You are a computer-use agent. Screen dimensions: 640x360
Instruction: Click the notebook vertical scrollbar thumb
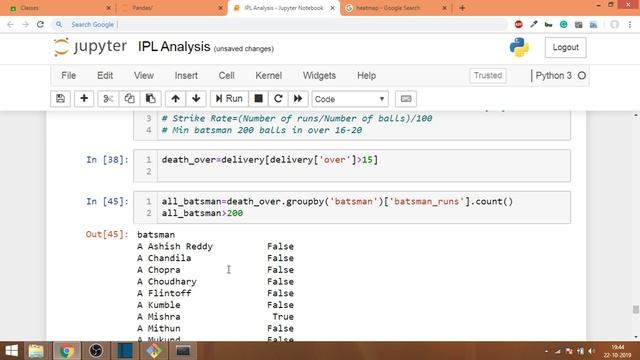[x=636, y=310]
